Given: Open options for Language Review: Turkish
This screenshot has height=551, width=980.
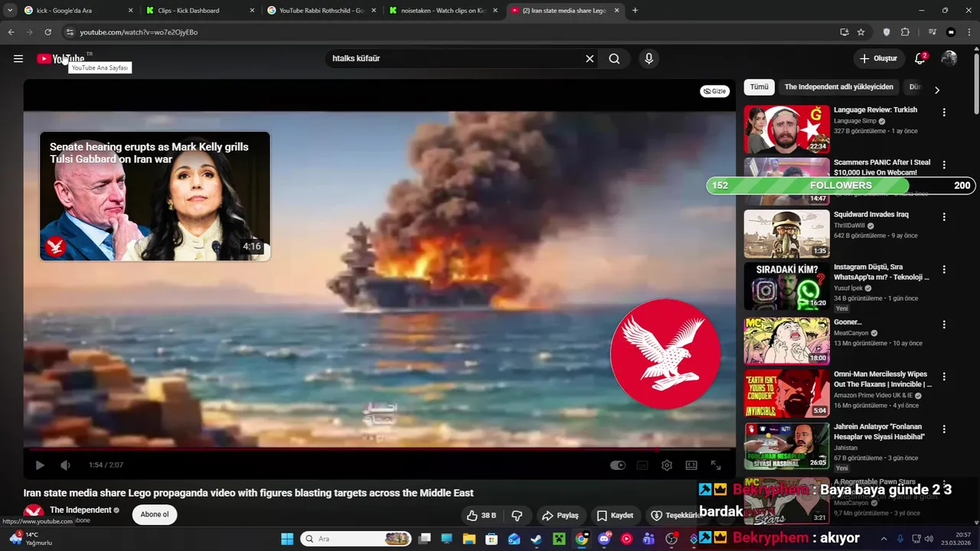Looking at the screenshot, I should click(x=944, y=112).
